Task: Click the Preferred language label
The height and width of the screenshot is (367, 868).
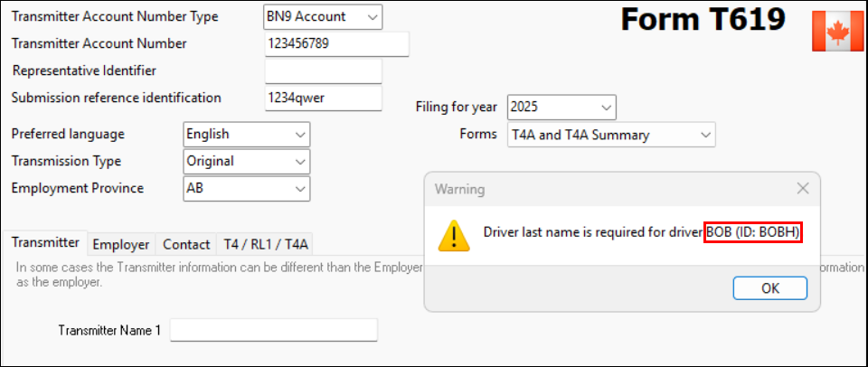Action: pyautogui.click(x=68, y=134)
